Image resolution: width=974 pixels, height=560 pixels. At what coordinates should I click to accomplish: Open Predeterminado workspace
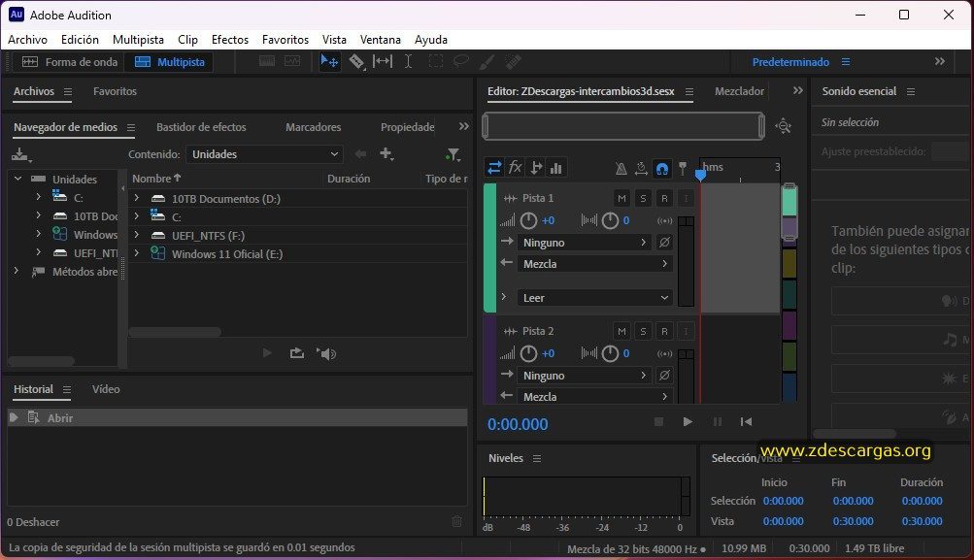coord(790,61)
